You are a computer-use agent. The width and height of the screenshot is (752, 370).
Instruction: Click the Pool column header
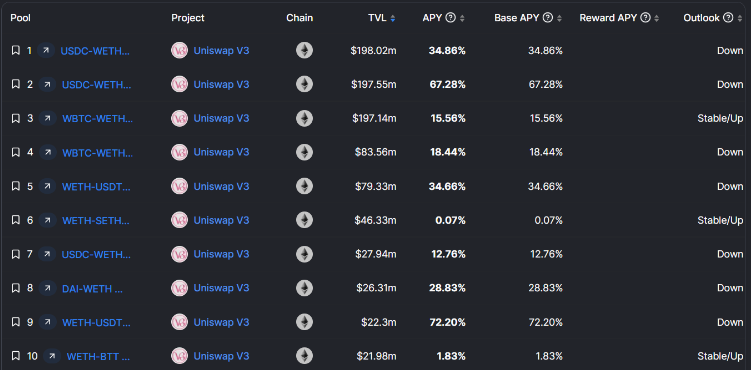tap(21, 18)
